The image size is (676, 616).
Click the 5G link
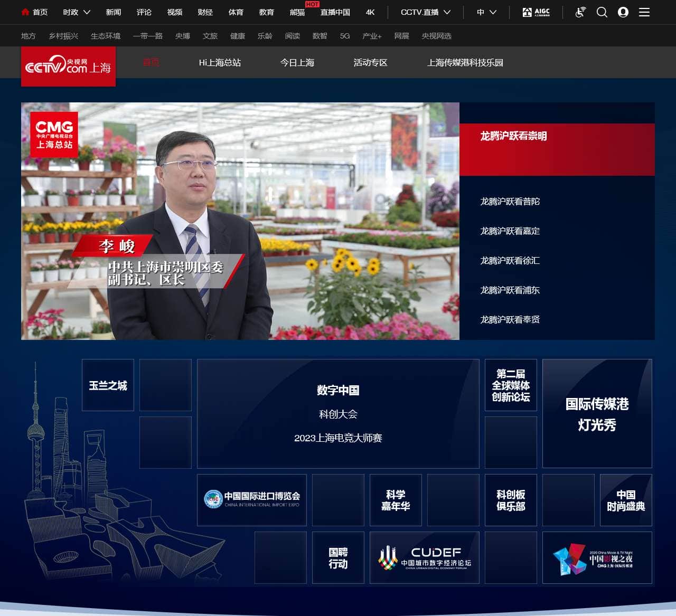[345, 36]
